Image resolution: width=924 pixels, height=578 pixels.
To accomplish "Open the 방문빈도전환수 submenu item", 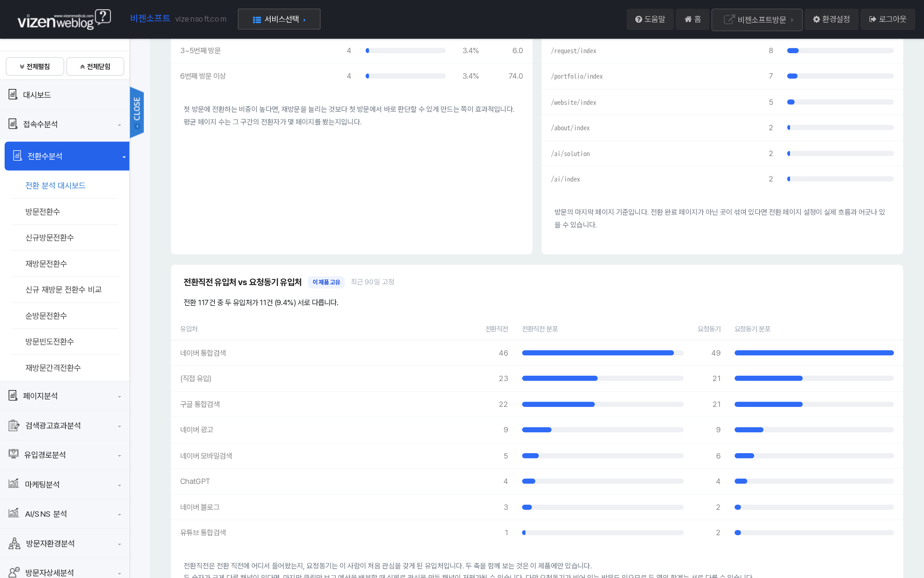I will click(x=50, y=341).
